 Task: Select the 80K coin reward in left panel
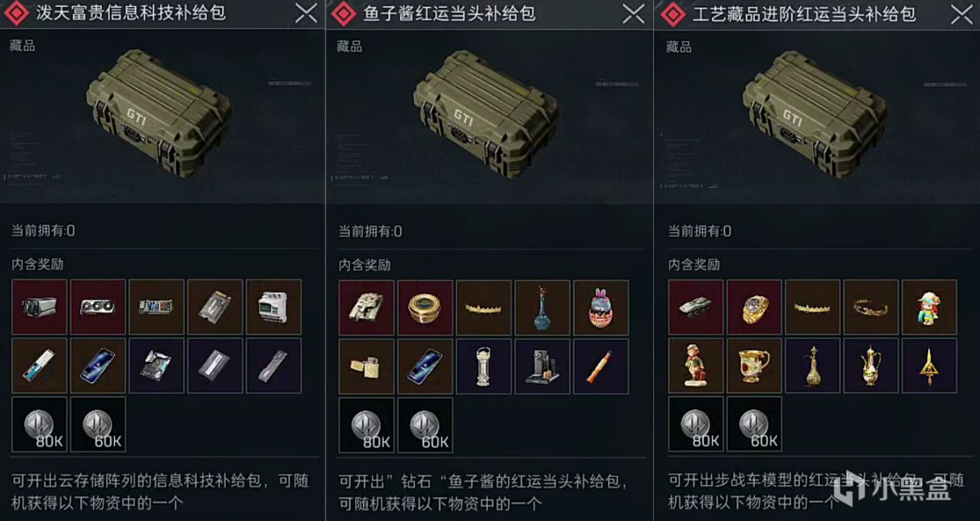40,424
